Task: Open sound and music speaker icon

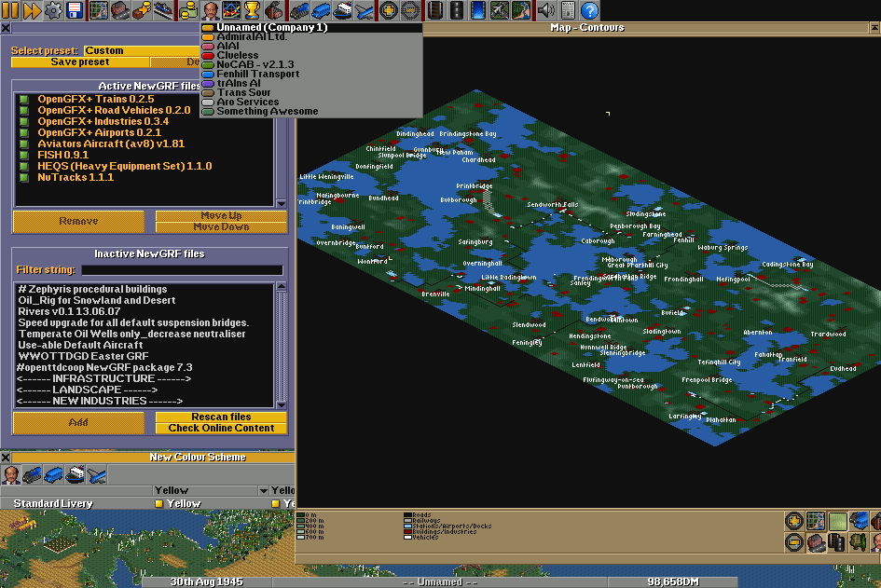Action: 545,10
